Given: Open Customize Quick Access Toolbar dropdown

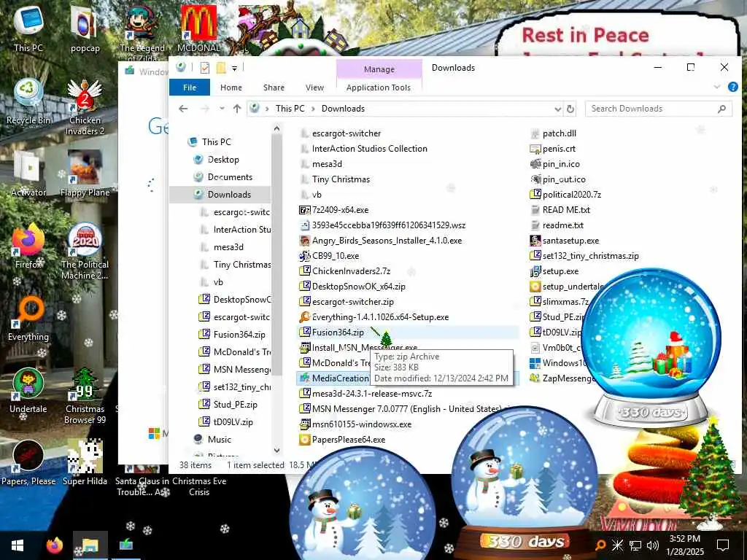Looking at the screenshot, I should (234, 69).
